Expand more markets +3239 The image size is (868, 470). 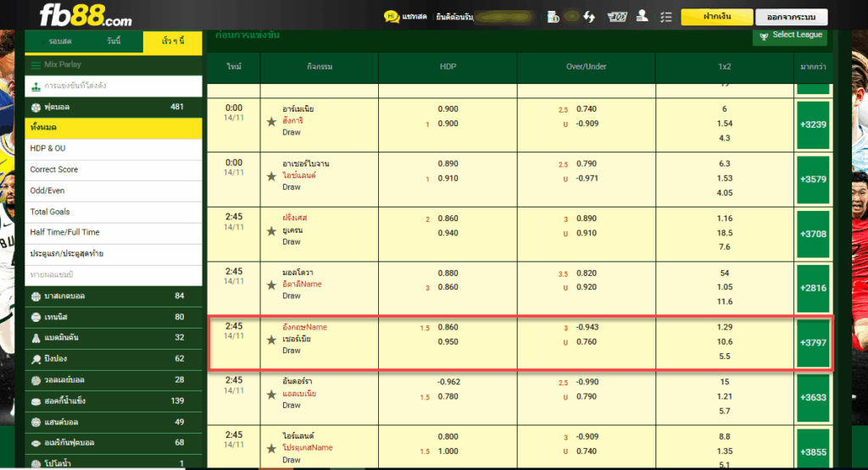[x=813, y=125]
